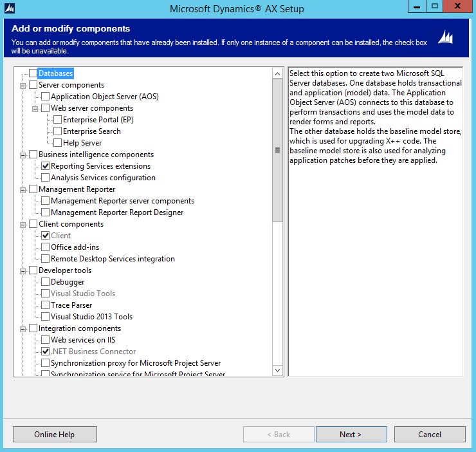Select Visual Studio Tools greyed label
Viewport: 476px width, 452px height.
click(x=83, y=294)
